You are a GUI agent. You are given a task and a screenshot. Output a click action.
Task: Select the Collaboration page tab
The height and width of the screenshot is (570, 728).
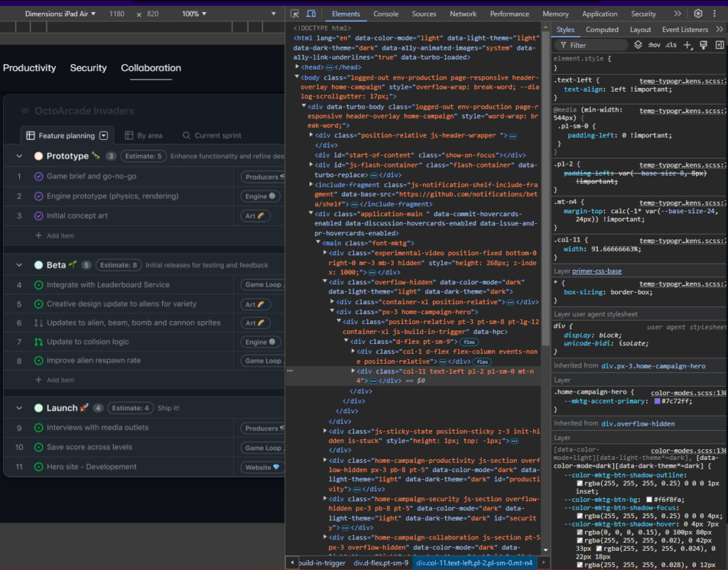click(151, 68)
